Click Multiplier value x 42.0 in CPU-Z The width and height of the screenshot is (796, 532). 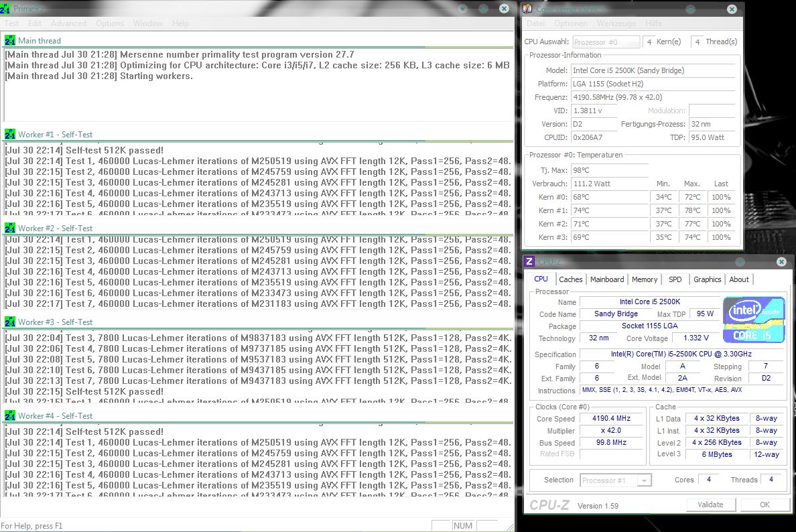(611, 430)
